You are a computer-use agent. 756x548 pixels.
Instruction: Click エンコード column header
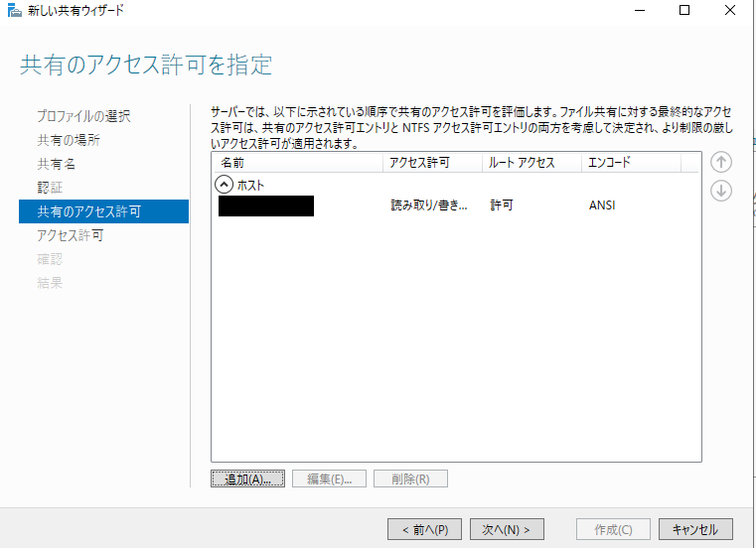[631, 163]
